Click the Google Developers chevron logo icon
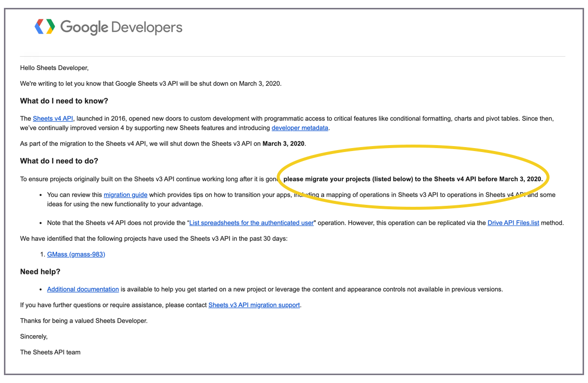Screen dimensions: 588x383 (44, 27)
